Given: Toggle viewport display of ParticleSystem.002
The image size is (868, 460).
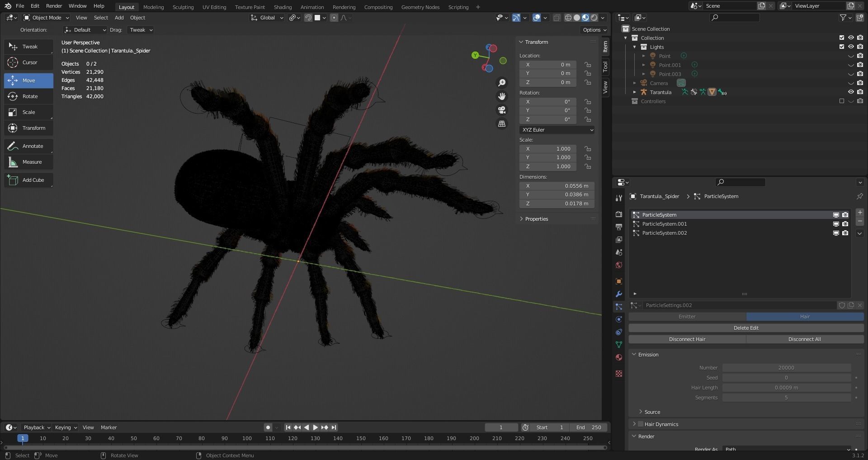Looking at the screenshot, I should point(836,233).
